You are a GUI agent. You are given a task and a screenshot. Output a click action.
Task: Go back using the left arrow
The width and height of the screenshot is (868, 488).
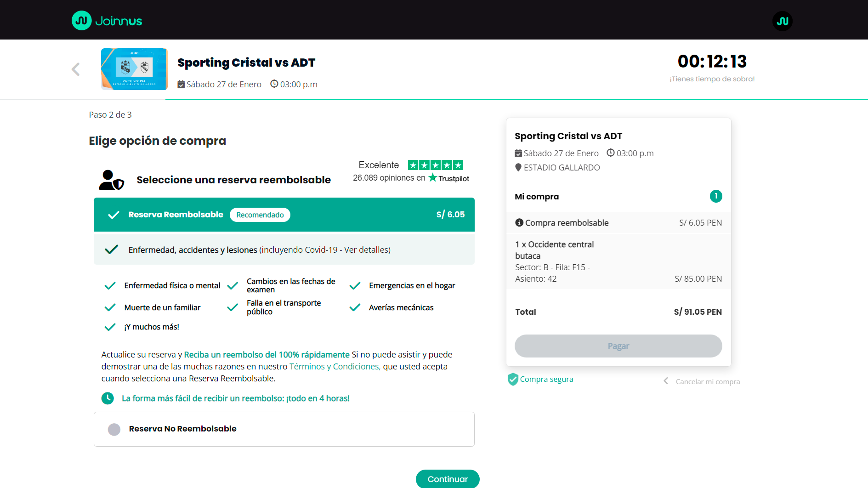click(x=76, y=69)
